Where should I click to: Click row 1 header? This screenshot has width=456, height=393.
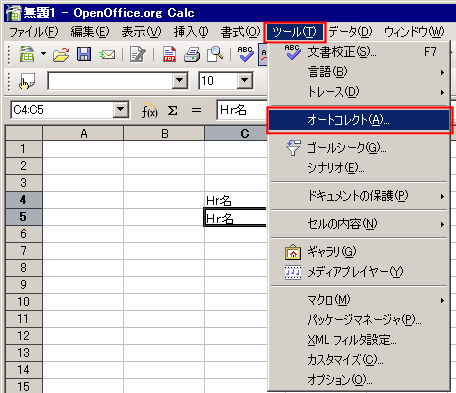pyautogui.click(x=23, y=149)
